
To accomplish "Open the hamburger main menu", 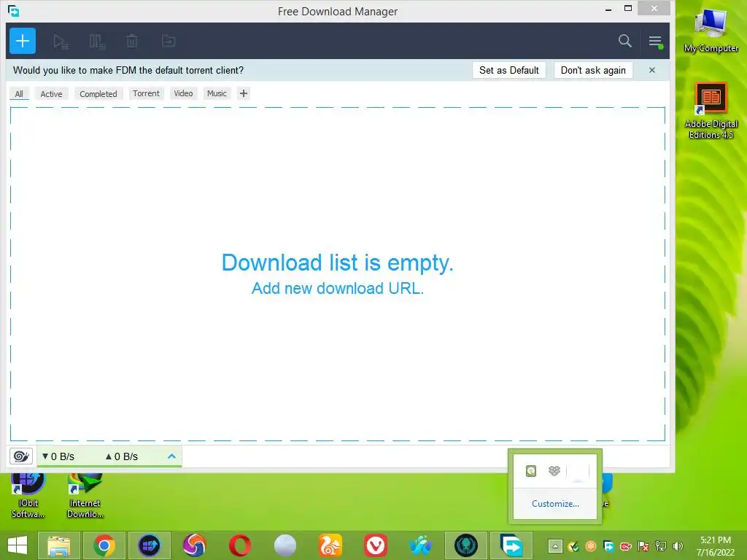I will [x=656, y=42].
